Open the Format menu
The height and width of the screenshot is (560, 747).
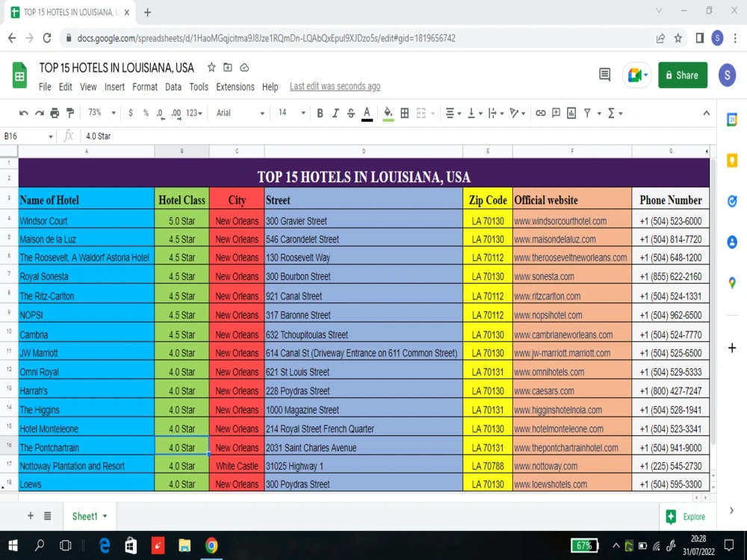click(145, 87)
